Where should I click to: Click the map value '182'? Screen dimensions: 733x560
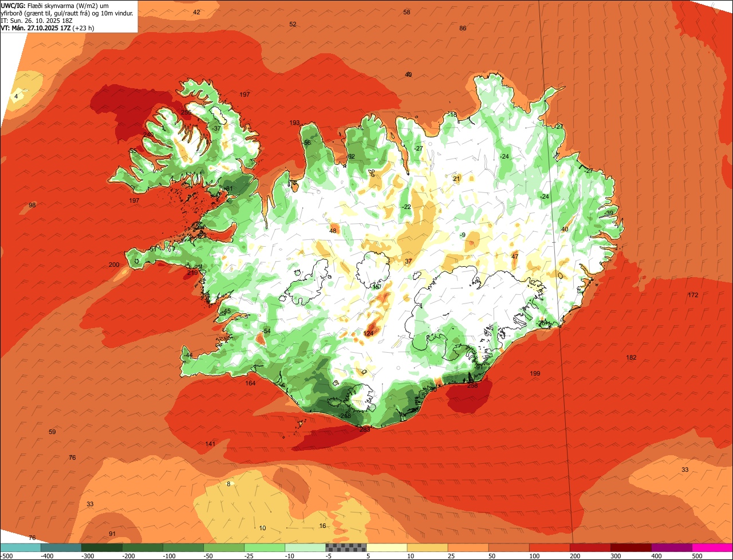pos(631,357)
